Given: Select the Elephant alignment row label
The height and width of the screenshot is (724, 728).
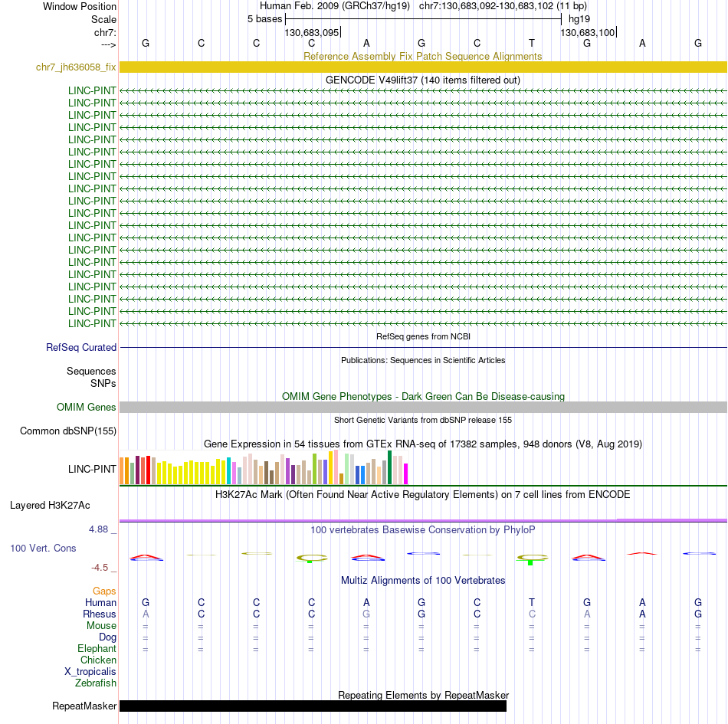Looking at the screenshot, I should click(x=97, y=648).
